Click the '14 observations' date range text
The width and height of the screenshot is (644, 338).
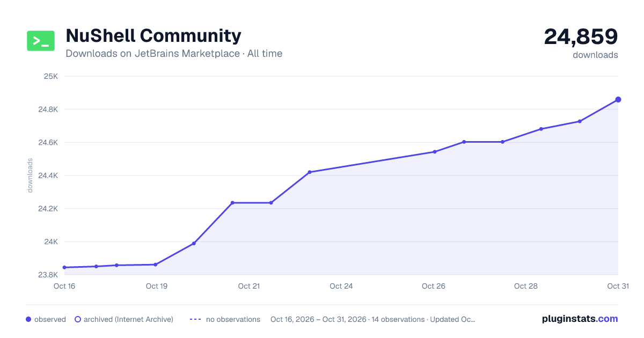pyautogui.click(x=373, y=319)
